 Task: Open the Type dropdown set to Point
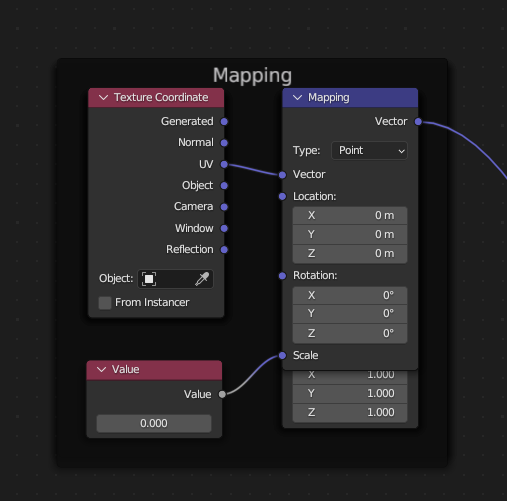point(369,151)
